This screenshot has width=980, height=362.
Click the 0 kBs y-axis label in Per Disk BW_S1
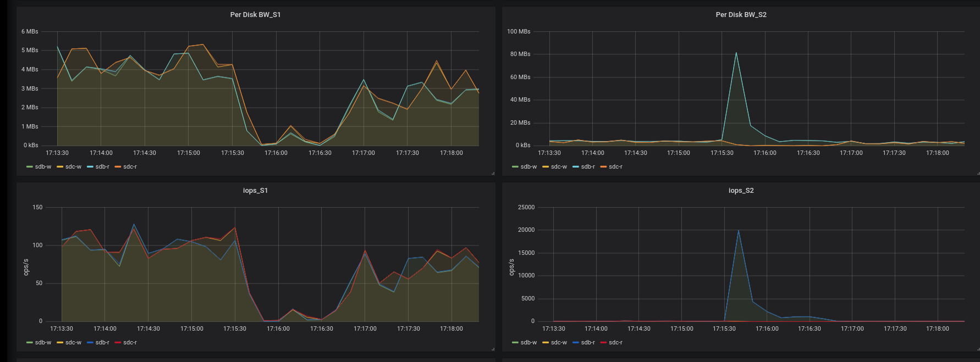tap(31, 145)
